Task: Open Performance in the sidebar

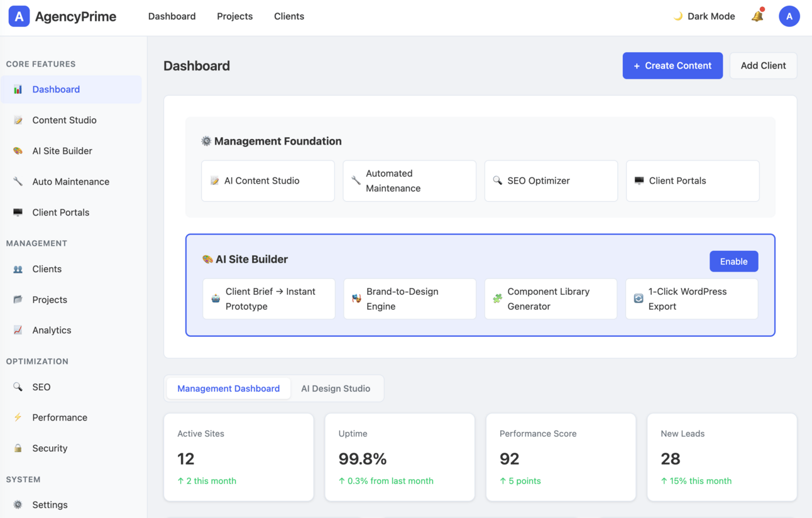Action: pyautogui.click(x=60, y=417)
